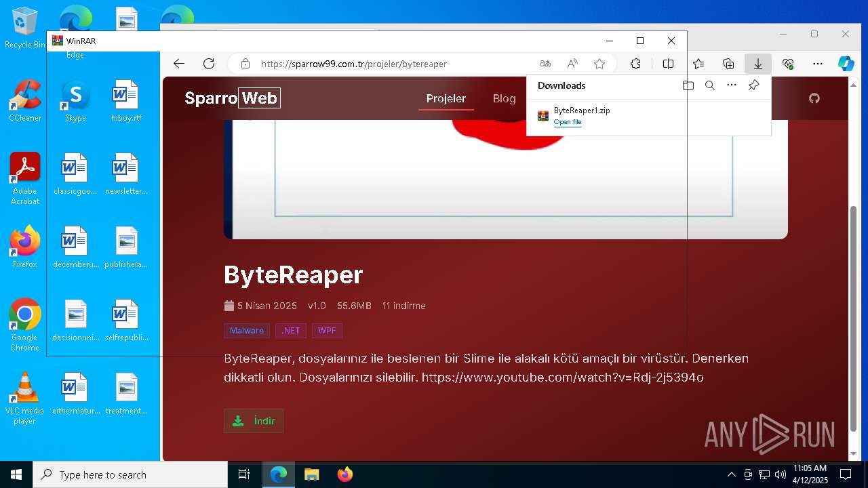This screenshot has width=868, height=488.
Task: Click Firefox icon on the taskbar
Action: pos(344,474)
